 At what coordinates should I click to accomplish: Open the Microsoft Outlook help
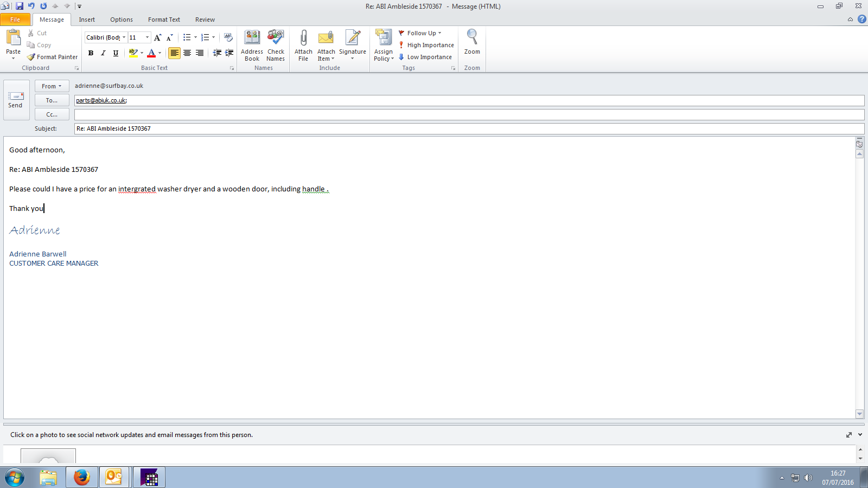coord(861,19)
